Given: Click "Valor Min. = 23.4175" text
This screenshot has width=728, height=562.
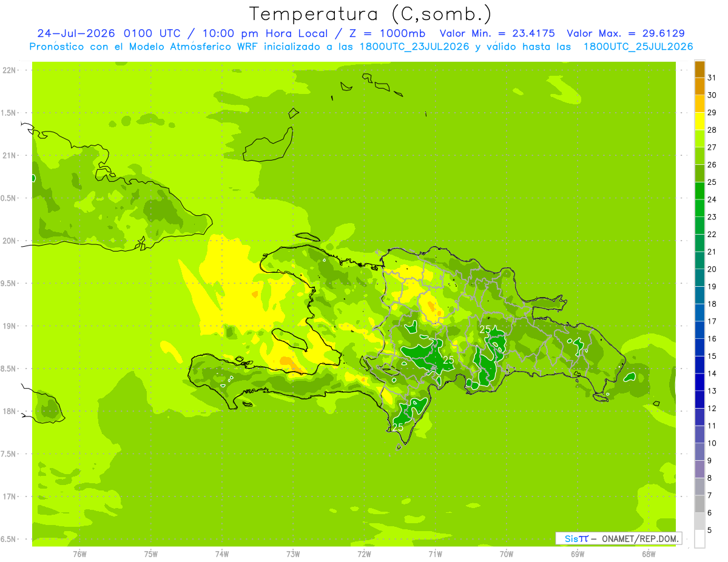Looking at the screenshot, I should click(x=497, y=33).
